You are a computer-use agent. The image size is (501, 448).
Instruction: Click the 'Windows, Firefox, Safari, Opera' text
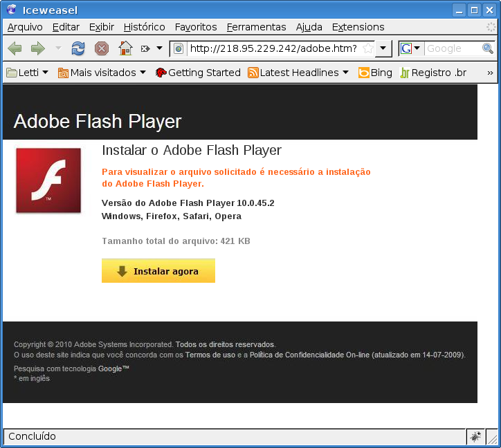[x=172, y=216]
